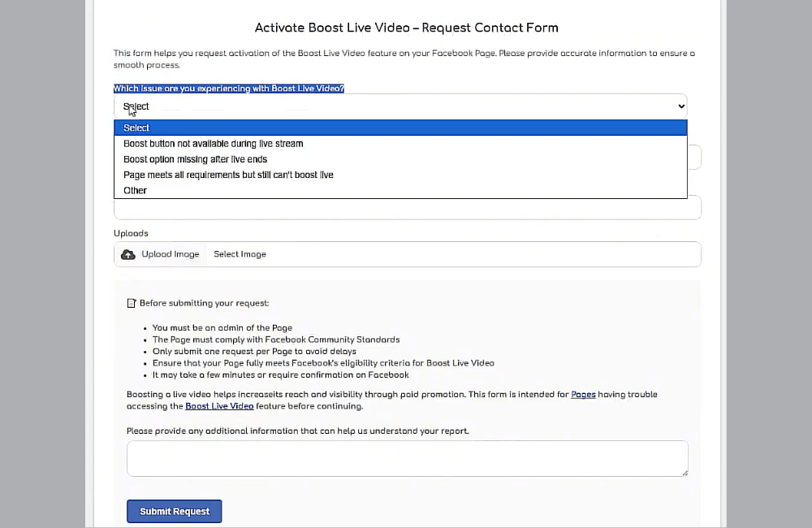This screenshot has height=528, width=812.
Task: Pick the default 'Select' dropdown option
Action: point(136,128)
